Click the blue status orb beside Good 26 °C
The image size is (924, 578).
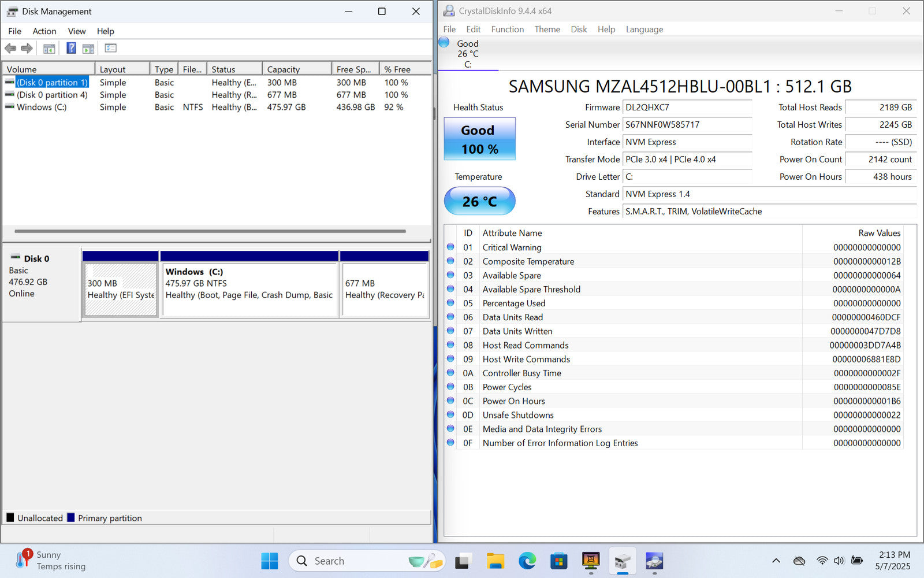(444, 42)
